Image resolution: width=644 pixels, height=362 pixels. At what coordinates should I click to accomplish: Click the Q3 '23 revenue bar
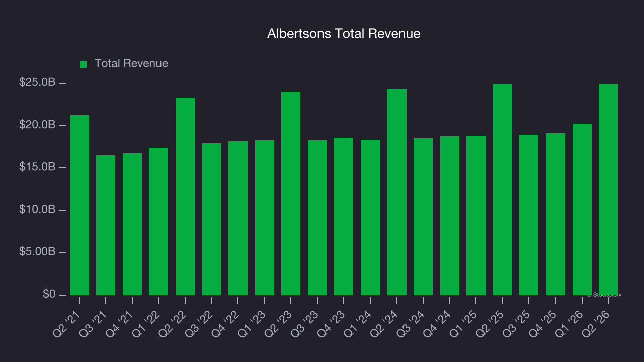(x=317, y=218)
